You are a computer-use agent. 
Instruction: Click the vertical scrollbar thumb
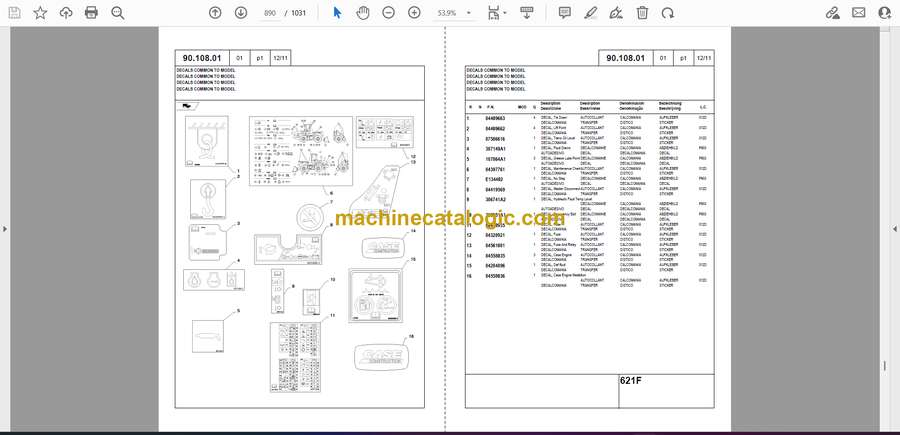[x=885, y=366]
